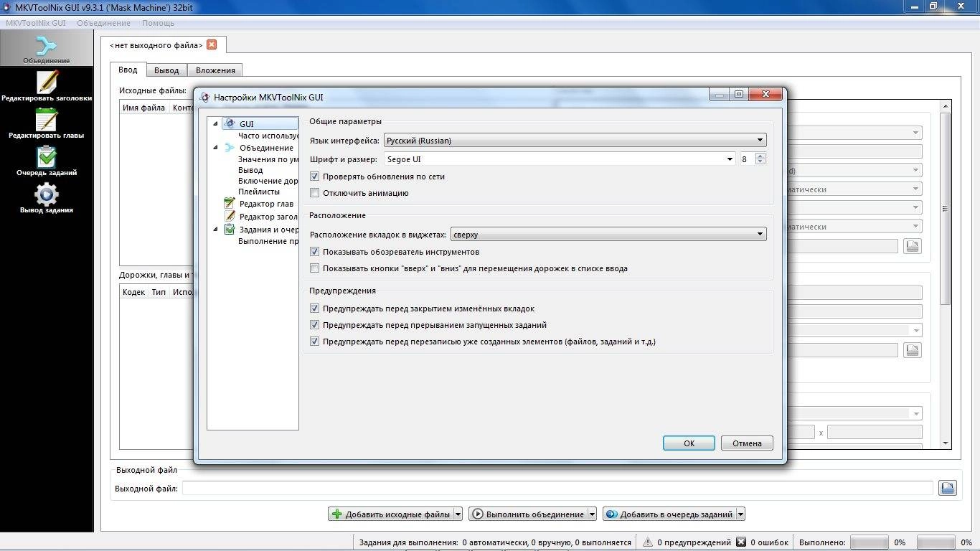Toggle Предупреждать перед прерыванием запущенных заданий
Viewport: 980px width, 551px height.
pos(314,325)
